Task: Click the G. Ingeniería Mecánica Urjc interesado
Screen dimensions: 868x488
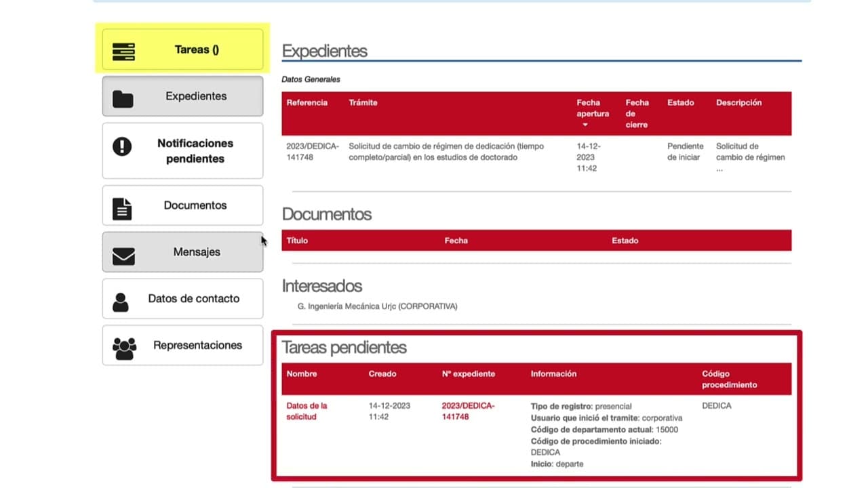Action: click(x=377, y=306)
